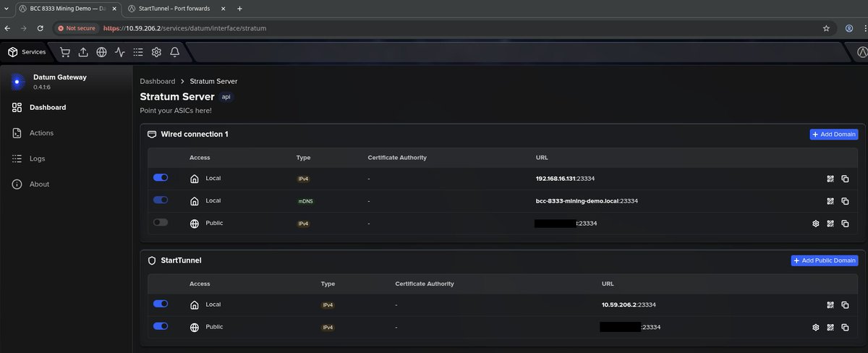Click the globe icon in top toolbar

(101, 52)
